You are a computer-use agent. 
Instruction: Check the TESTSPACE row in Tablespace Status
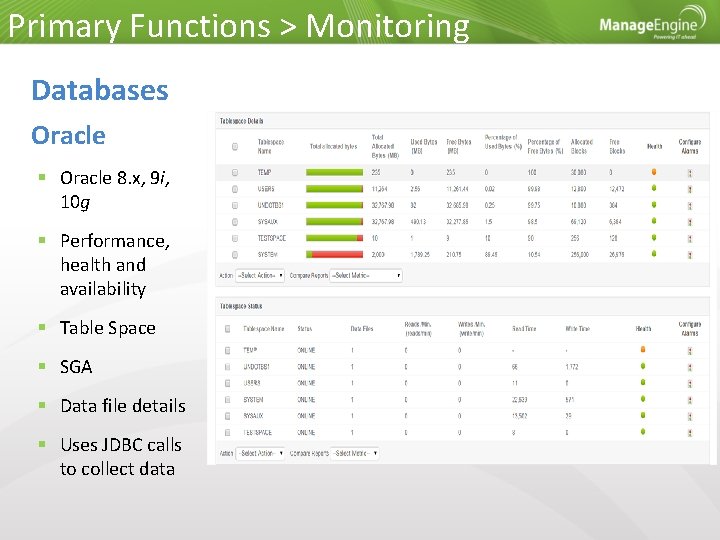coord(227,432)
